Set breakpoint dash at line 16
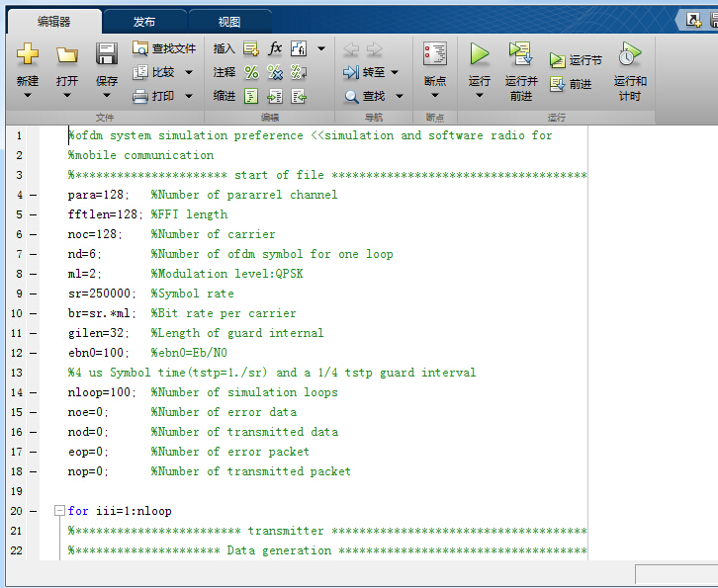 [34, 432]
